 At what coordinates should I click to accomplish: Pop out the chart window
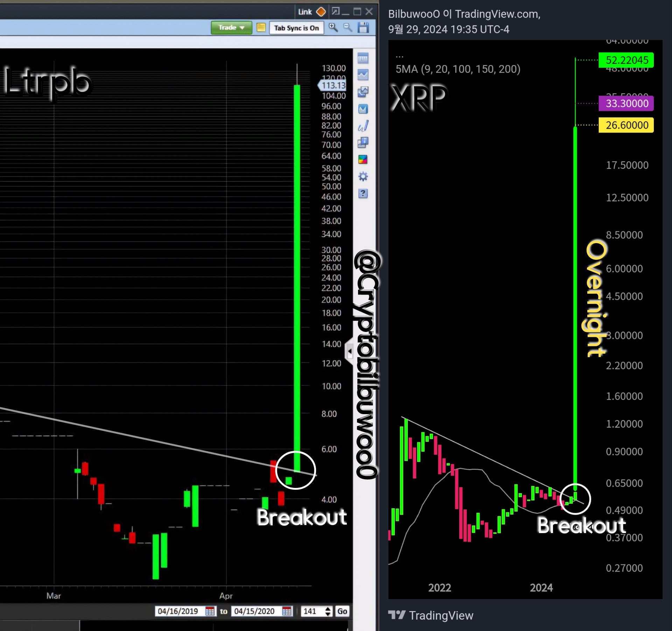(335, 12)
